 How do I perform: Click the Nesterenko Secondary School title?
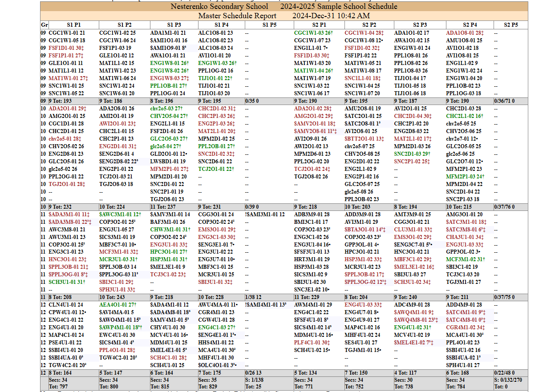(219, 6)
